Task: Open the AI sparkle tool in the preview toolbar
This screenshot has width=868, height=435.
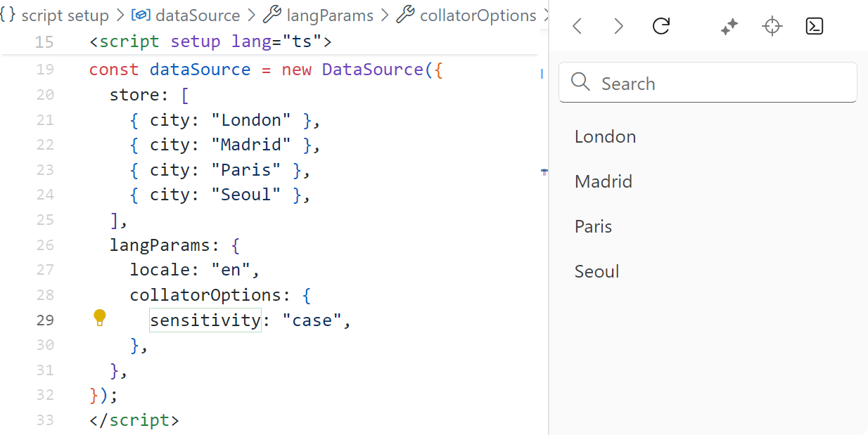Action: click(x=729, y=26)
